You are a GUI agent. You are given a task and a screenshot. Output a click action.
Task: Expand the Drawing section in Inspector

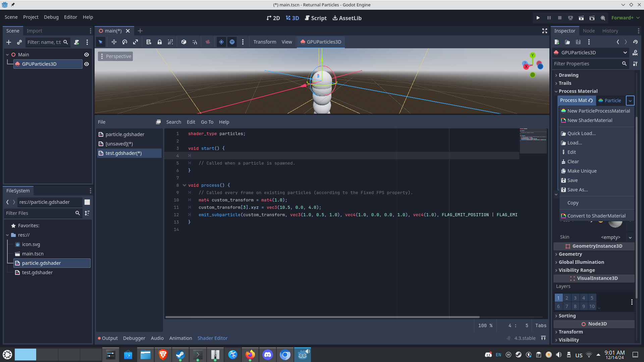569,75
